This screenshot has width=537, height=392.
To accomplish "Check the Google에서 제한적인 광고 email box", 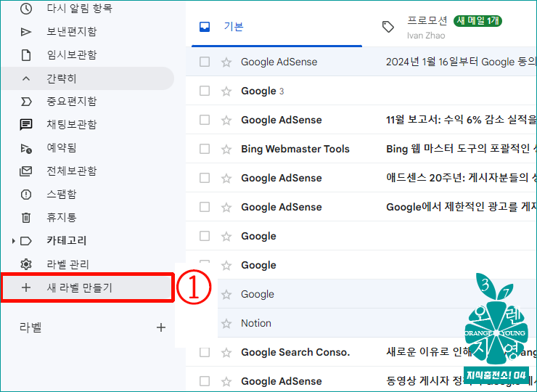I will click(x=205, y=207).
